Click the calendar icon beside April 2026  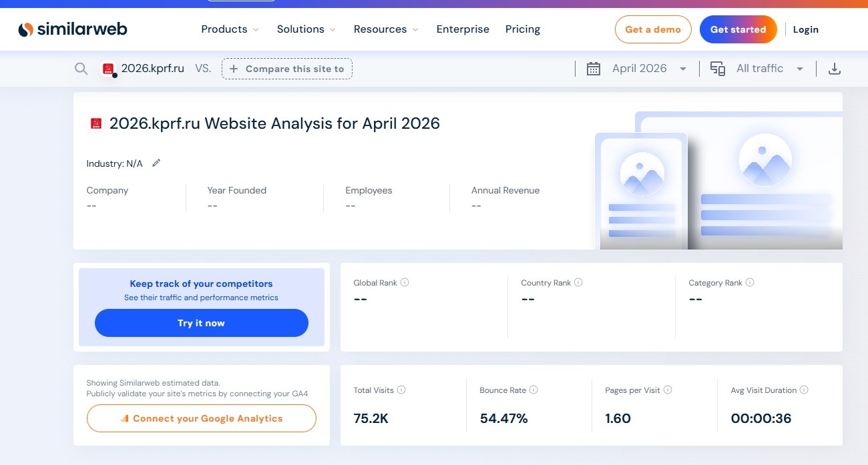[593, 69]
